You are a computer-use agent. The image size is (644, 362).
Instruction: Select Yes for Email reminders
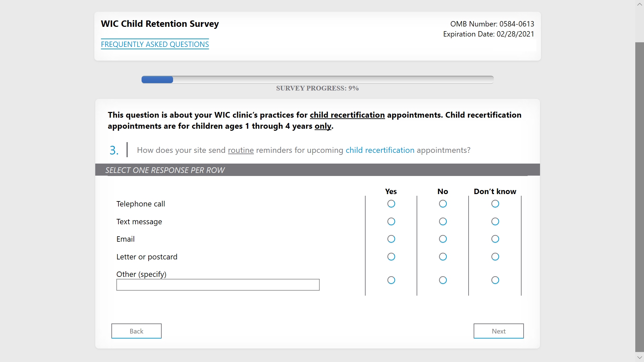[391, 239]
